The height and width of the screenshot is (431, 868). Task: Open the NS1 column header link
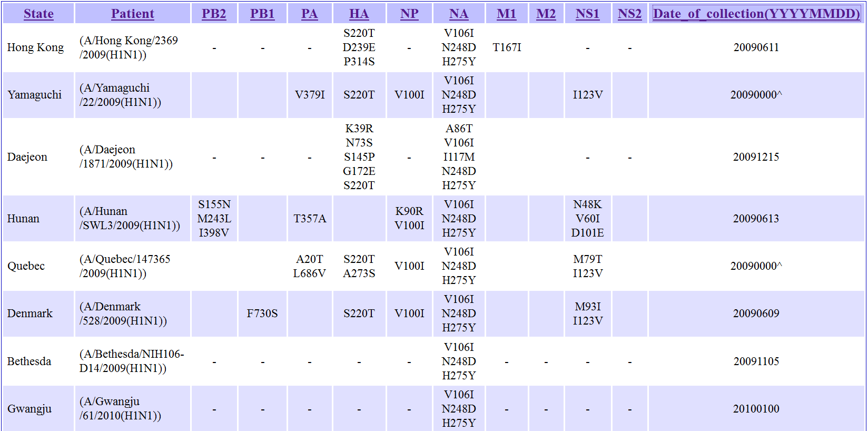[x=588, y=14]
